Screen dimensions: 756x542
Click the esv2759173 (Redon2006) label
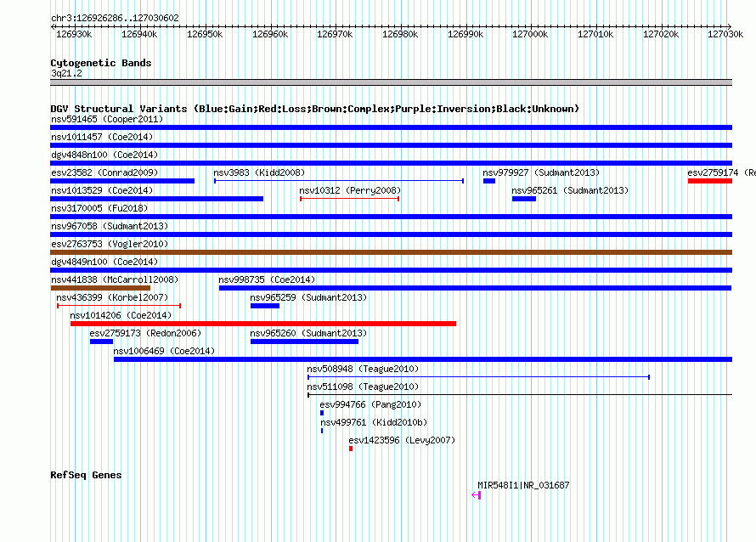145,333
